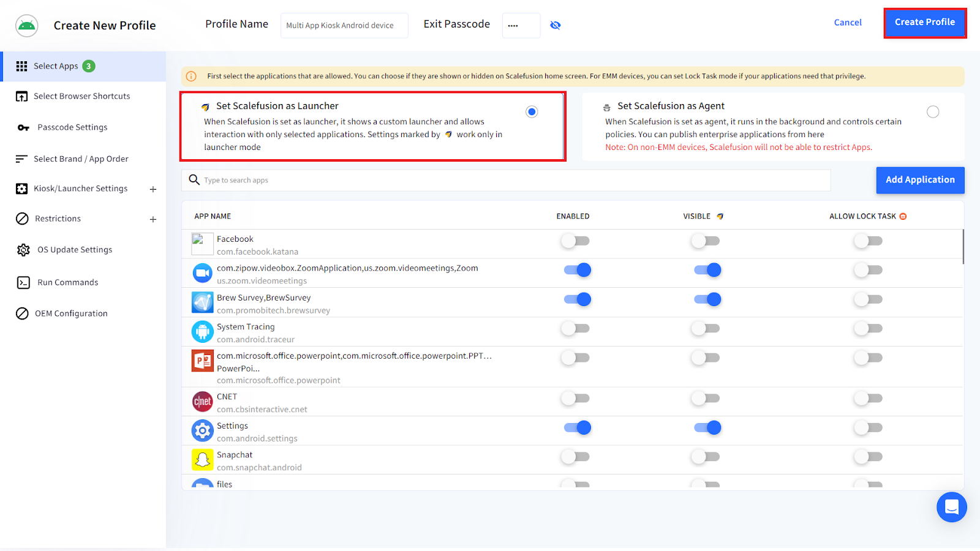Open OEM Configuration menu item
This screenshot has height=551, width=980.
pos(71,313)
